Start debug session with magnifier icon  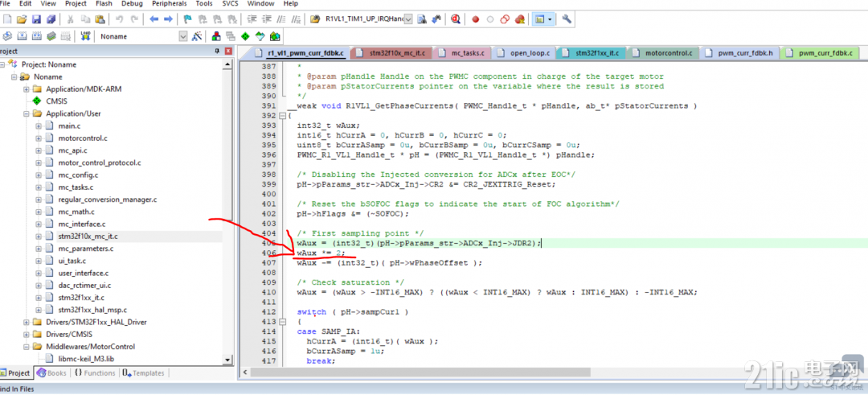[x=455, y=19]
